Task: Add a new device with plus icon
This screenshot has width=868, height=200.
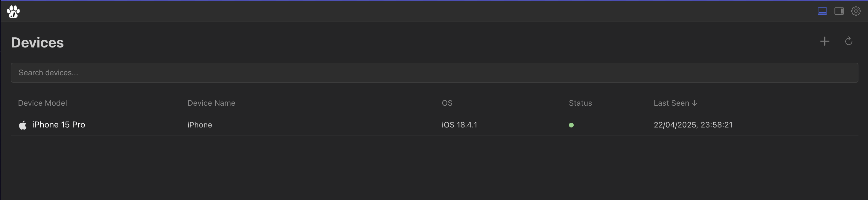Action: tap(825, 41)
